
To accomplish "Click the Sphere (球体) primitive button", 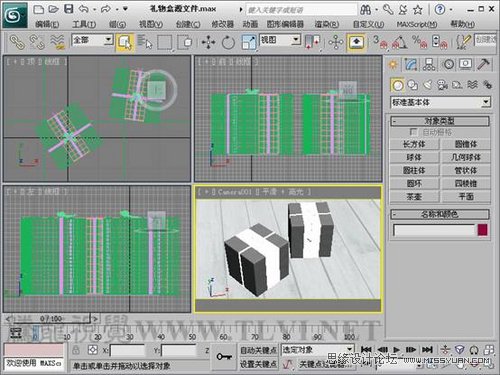I will coord(414,157).
